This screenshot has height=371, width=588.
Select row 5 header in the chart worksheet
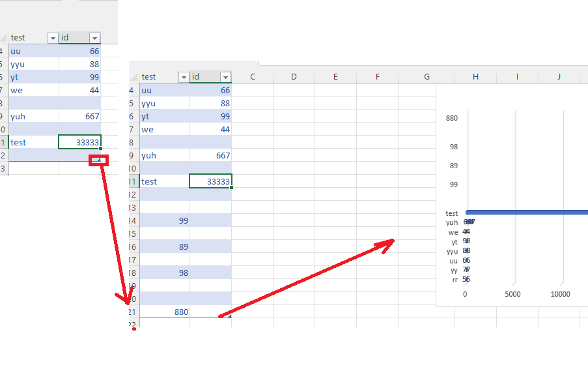[134, 103]
